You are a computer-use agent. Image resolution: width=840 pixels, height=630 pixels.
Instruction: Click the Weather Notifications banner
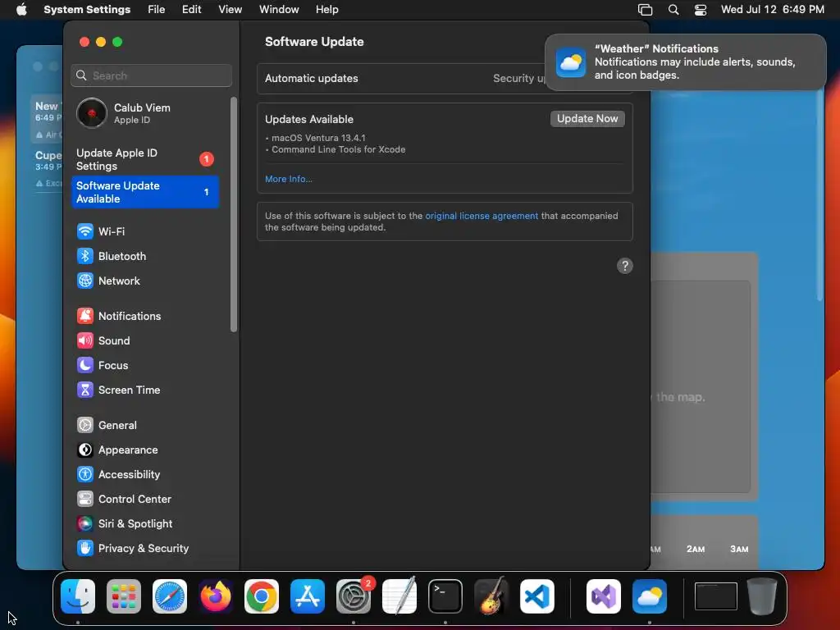[x=685, y=62]
